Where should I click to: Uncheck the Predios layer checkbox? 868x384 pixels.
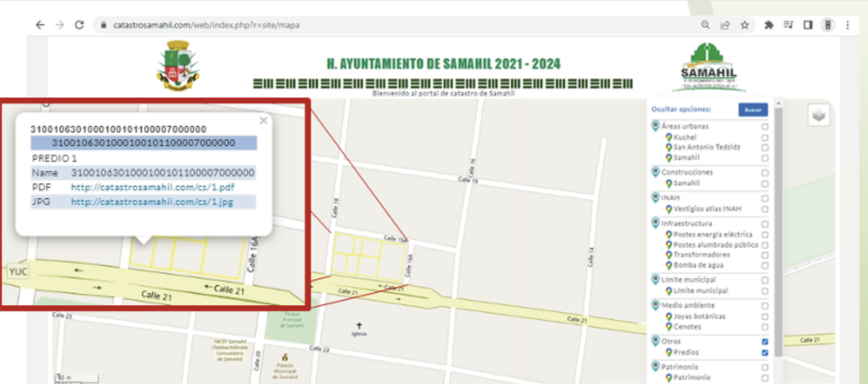[765, 353]
